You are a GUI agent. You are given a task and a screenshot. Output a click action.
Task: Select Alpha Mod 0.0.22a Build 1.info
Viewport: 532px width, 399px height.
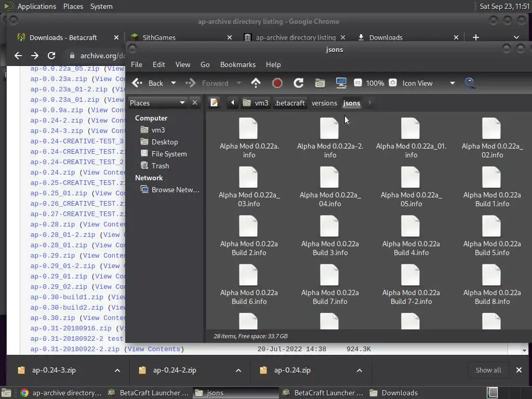(492, 187)
